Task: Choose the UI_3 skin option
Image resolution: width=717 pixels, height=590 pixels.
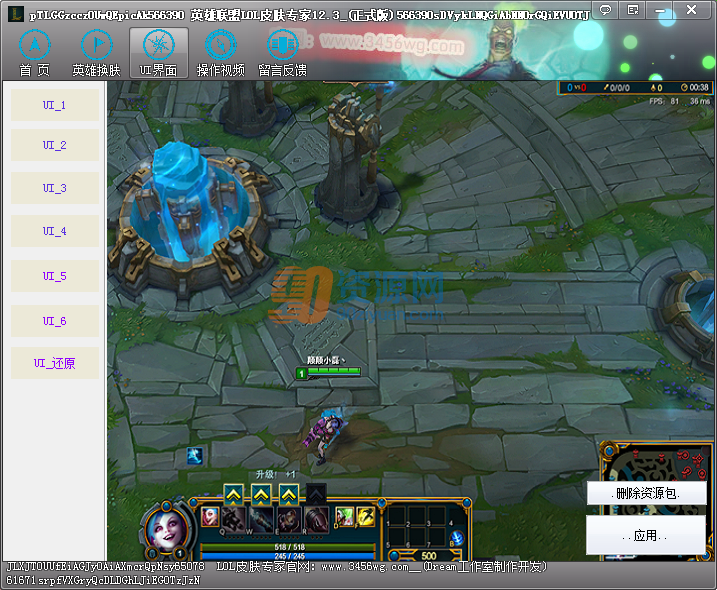Action: pyautogui.click(x=55, y=188)
